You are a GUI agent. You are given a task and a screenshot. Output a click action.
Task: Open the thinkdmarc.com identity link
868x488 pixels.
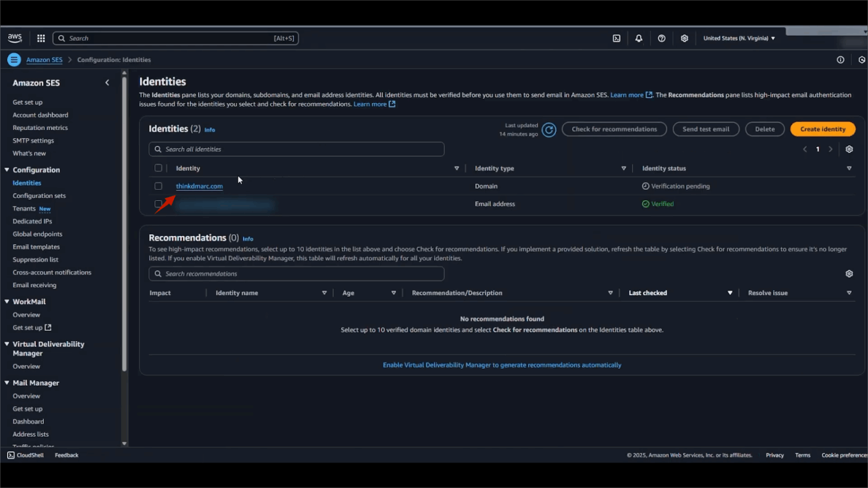(199, 186)
